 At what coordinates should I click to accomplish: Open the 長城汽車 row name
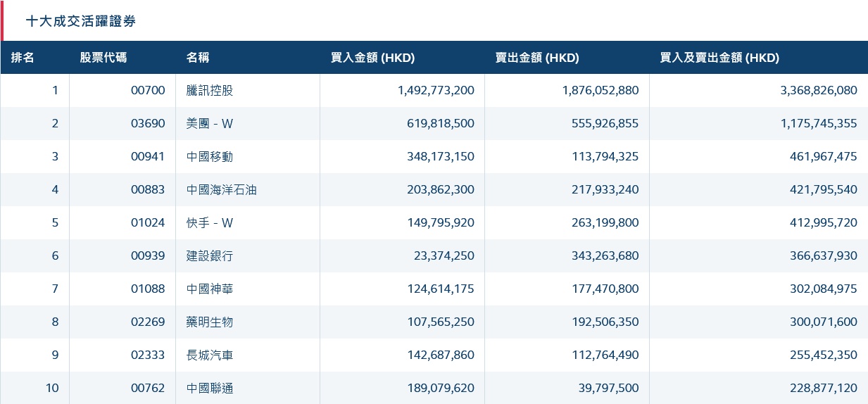(x=209, y=355)
